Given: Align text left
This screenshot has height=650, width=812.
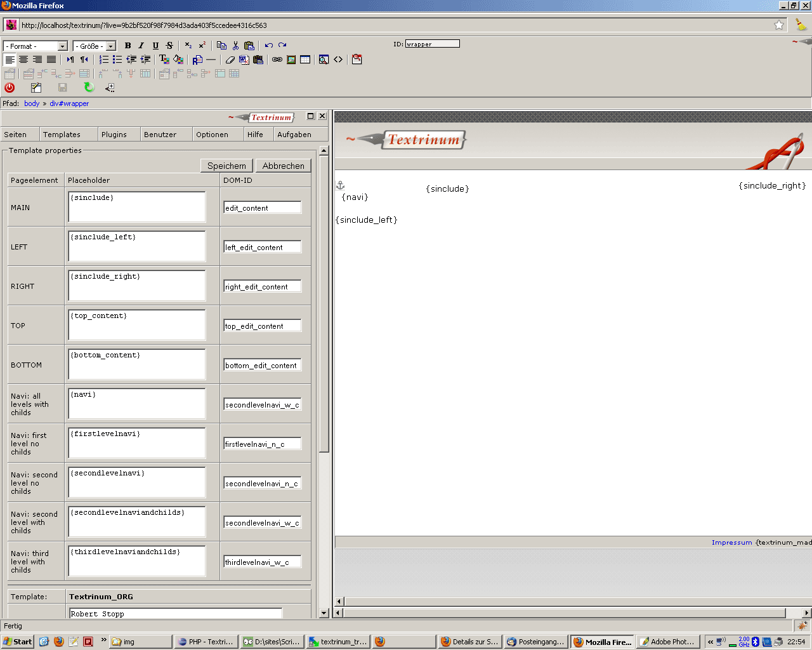Looking at the screenshot, I should point(10,60).
